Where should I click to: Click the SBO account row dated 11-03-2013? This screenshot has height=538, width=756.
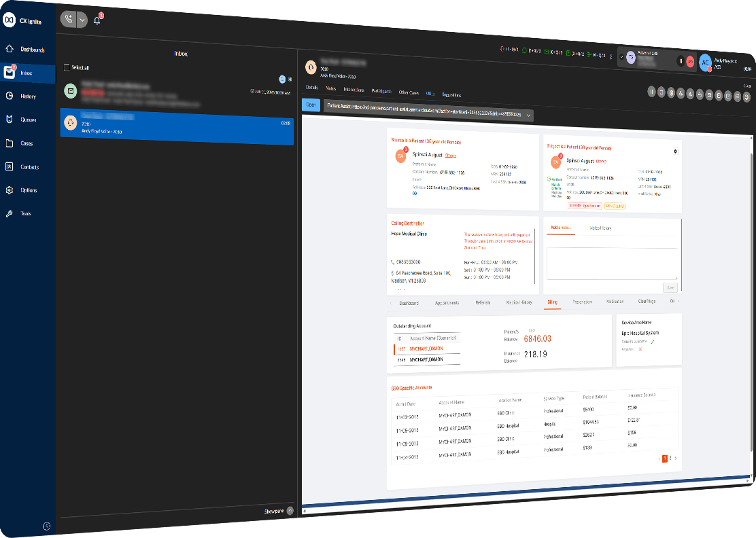534,413
